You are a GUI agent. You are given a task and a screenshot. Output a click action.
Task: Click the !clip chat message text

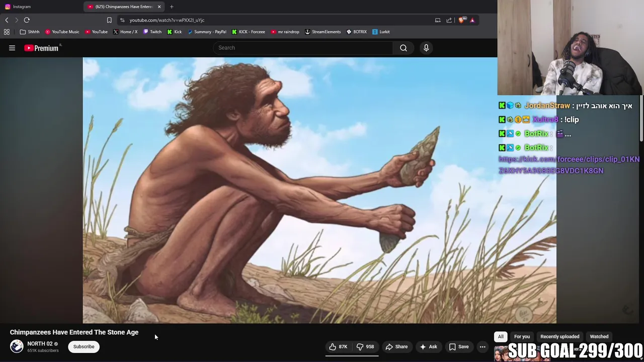pos(572,120)
